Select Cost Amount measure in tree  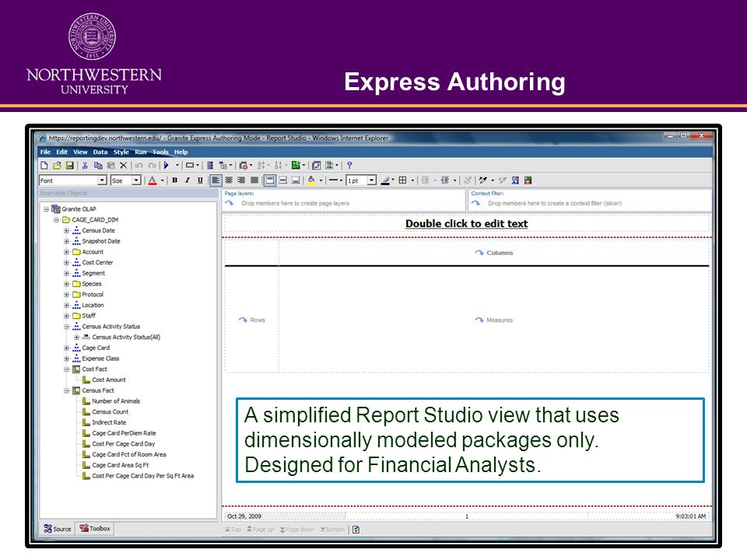tap(109, 380)
